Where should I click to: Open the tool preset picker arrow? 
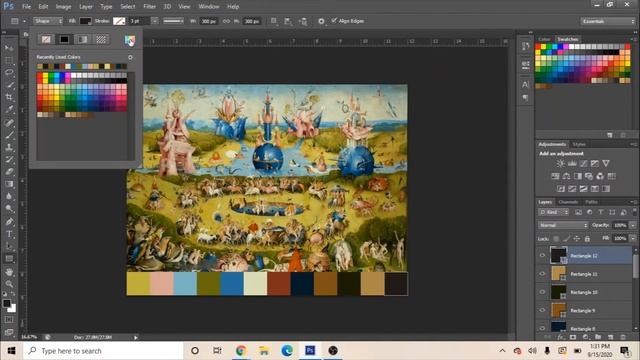24,21
